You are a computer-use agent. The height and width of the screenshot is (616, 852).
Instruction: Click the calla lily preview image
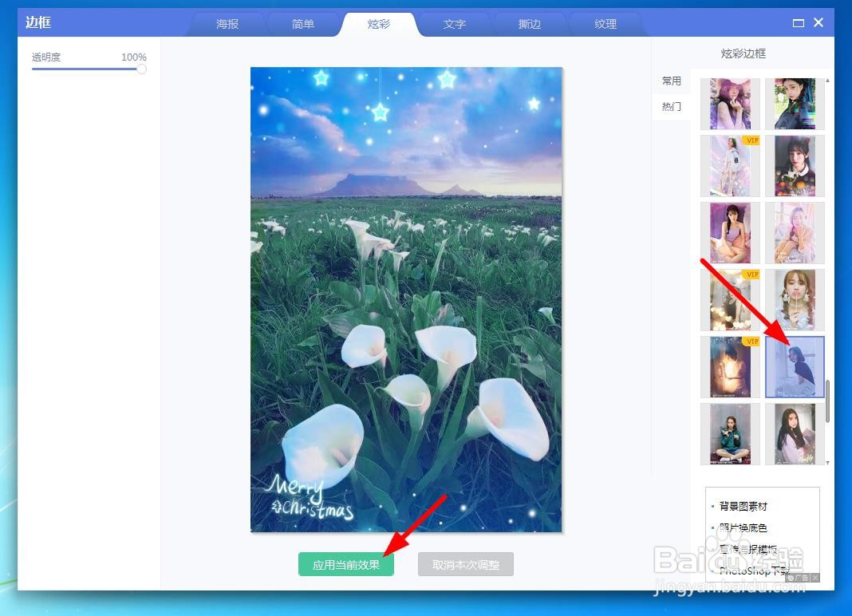pyautogui.click(x=406, y=299)
